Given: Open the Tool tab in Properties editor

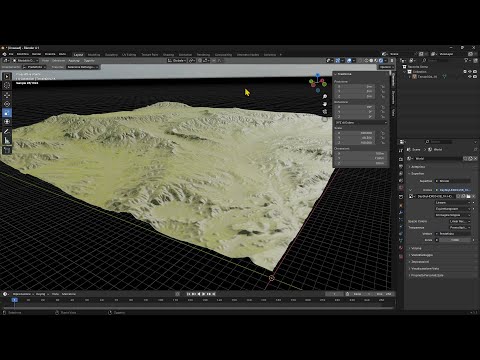Looking at the screenshot, I should [401, 151].
